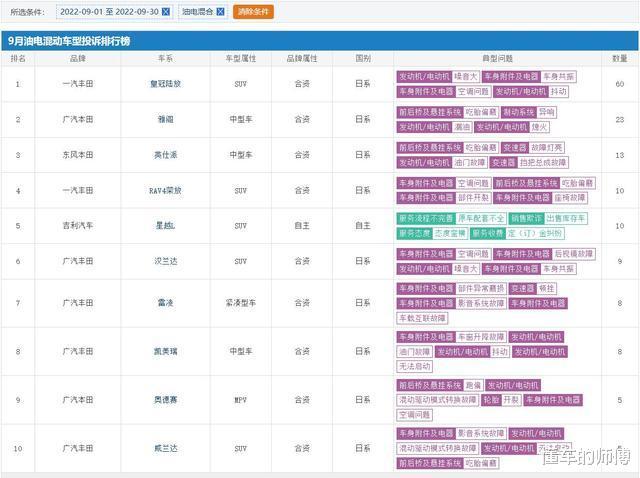Remove the 2022-09-01 至 2022-09-30 date filter

(166, 12)
